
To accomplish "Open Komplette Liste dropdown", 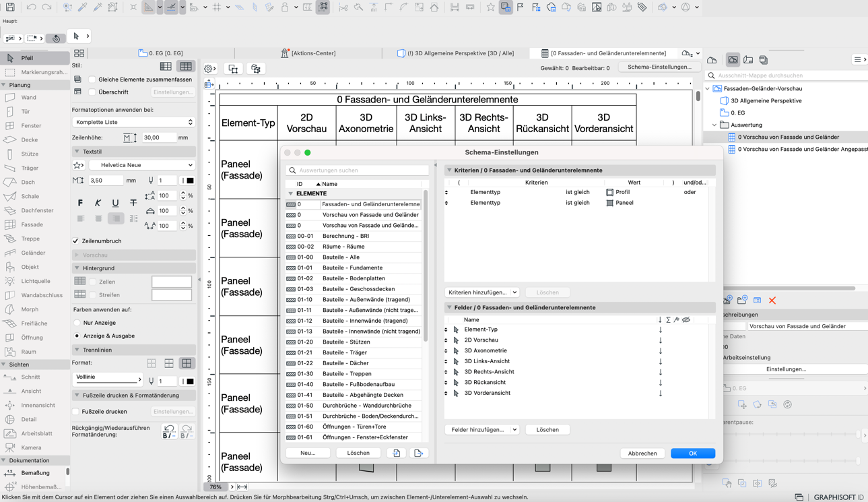I will 134,122.
